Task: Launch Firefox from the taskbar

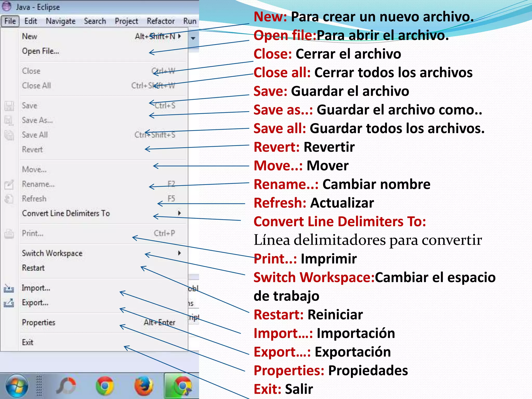Action: pyautogui.click(x=144, y=386)
